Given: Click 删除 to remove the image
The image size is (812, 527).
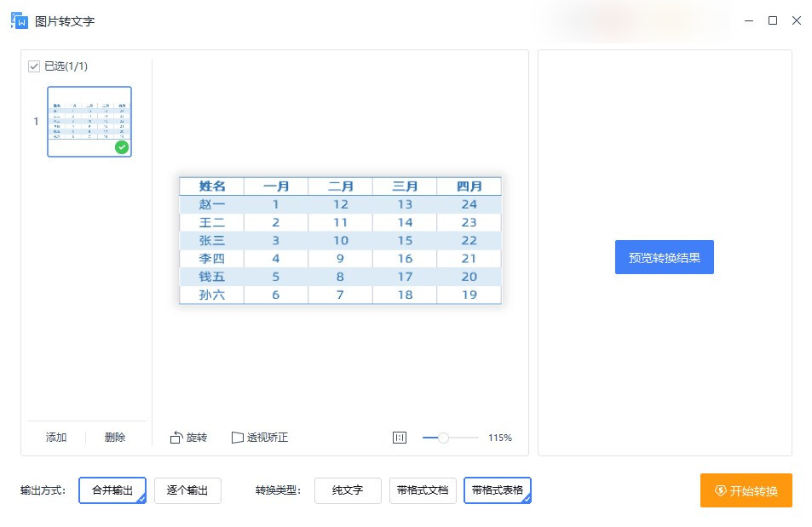Looking at the screenshot, I should click(x=115, y=437).
